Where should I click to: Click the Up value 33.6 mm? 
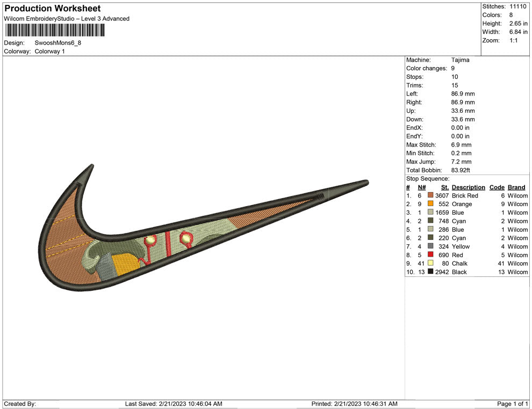463,111
